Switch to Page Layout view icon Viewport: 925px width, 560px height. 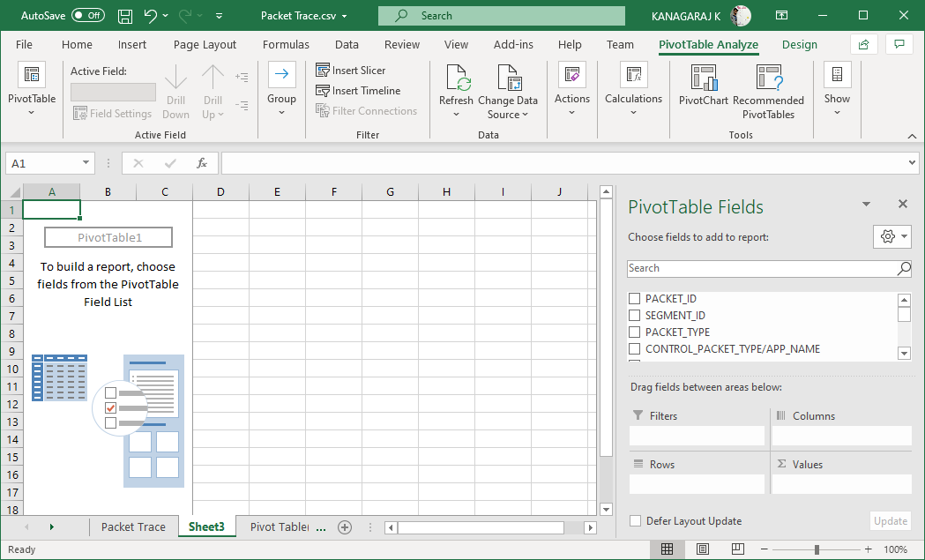pos(703,549)
